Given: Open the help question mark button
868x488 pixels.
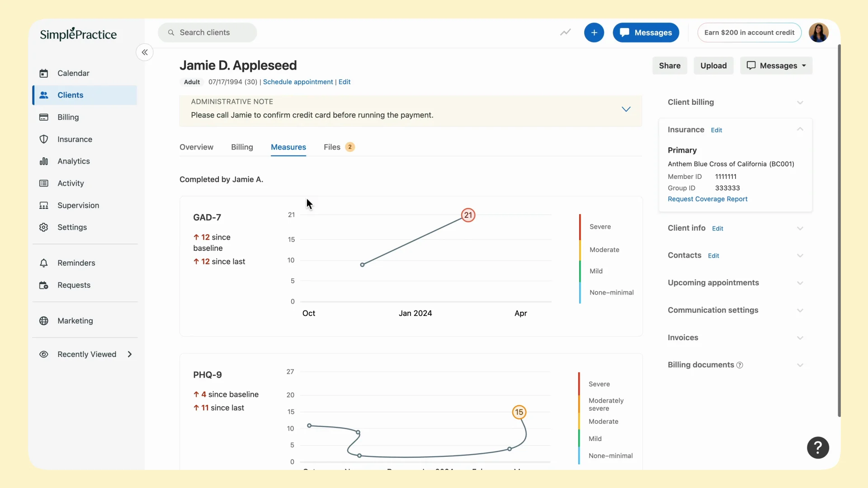Looking at the screenshot, I should pyautogui.click(x=817, y=448).
